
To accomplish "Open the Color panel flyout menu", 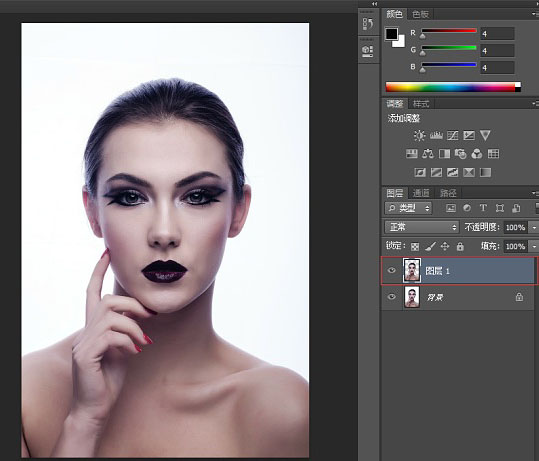I will point(535,14).
